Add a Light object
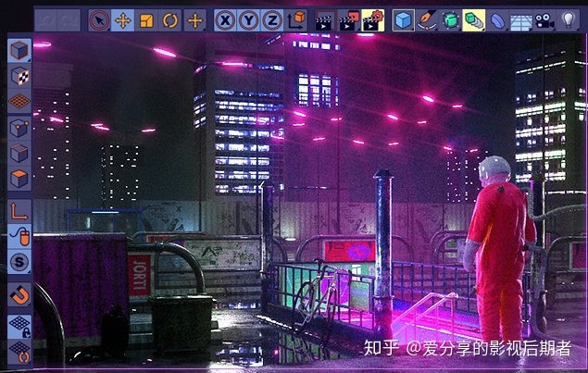588x373 pixels. pyautogui.click(x=569, y=20)
